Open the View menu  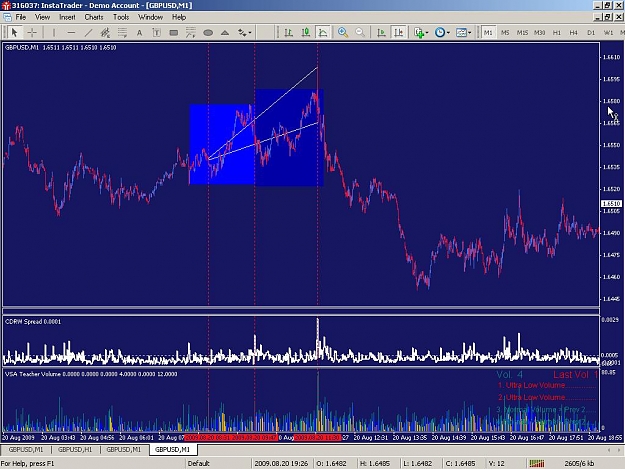tap(42, 17)
